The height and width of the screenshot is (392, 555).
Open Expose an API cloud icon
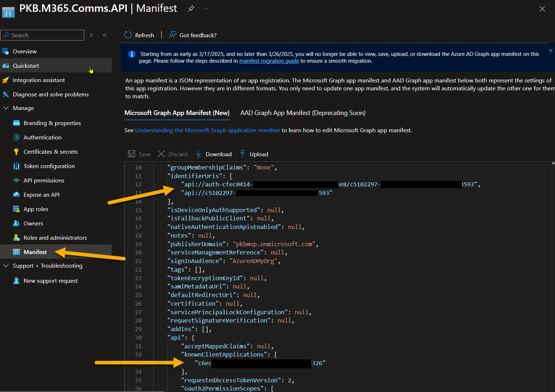(16, 195)
